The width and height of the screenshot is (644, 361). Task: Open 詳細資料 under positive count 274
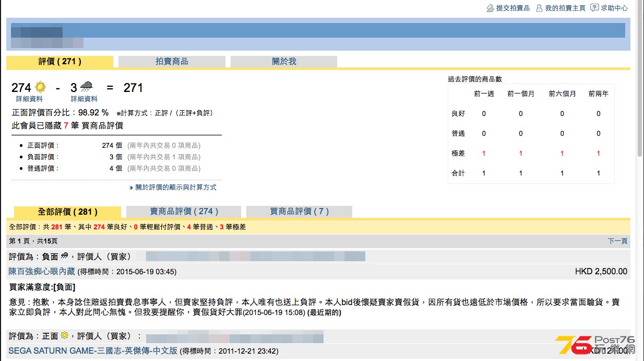click(29, 99)
